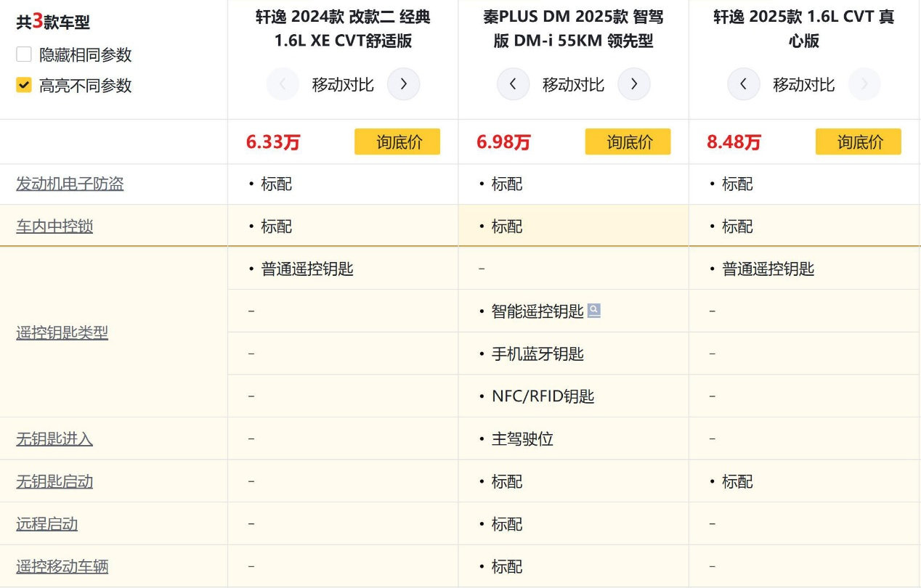Click 秦PLUS 标配 in 车内中控锁 row
The height and width of the screenshot is (588, 921).
click(x=507, y=226)
